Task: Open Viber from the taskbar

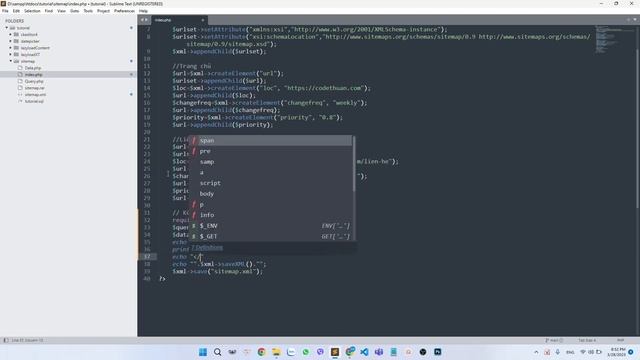Action: [320, 352]
